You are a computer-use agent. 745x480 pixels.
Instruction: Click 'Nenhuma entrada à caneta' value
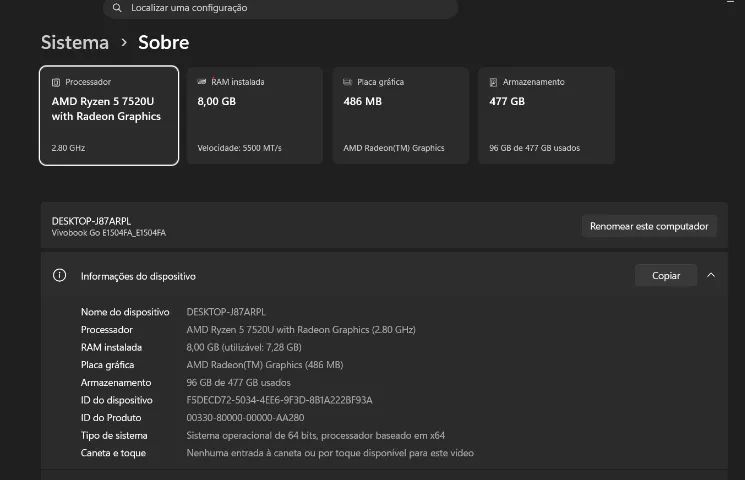pos(330,453)
